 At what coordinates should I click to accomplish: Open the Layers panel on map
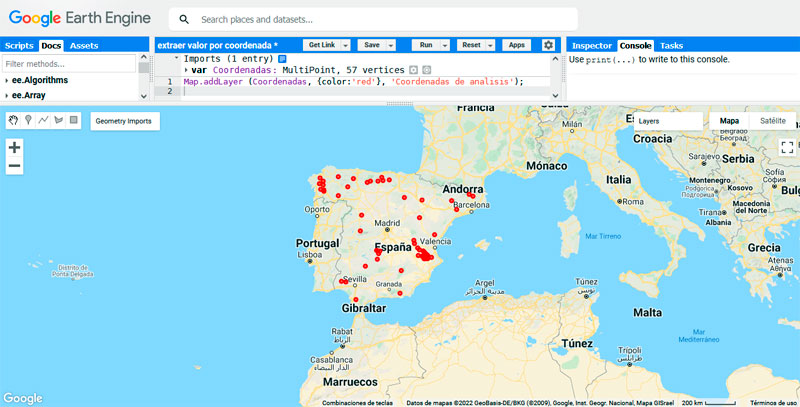[x=668, y=121]
